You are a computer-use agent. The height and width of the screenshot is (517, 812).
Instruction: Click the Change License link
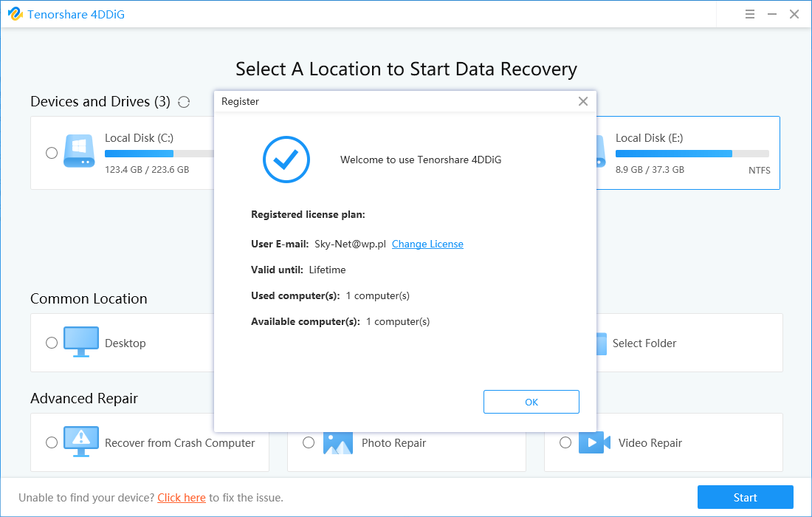coord(427,244)
